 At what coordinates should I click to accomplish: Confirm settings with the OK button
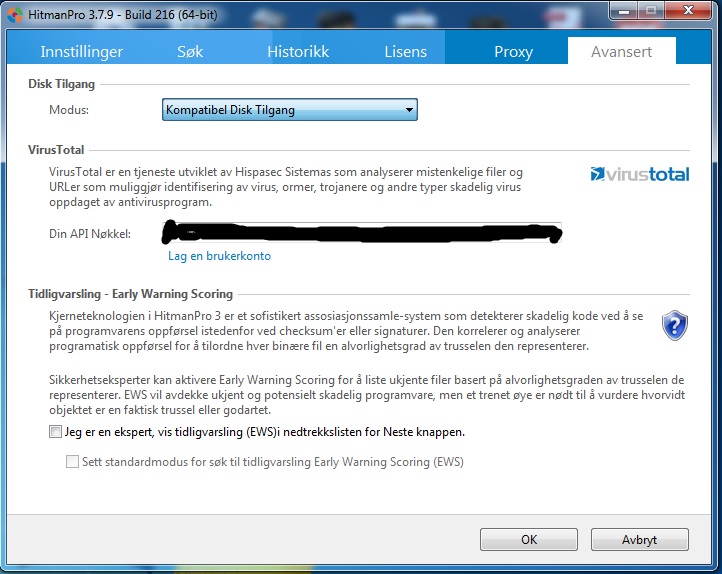[529, 539]
